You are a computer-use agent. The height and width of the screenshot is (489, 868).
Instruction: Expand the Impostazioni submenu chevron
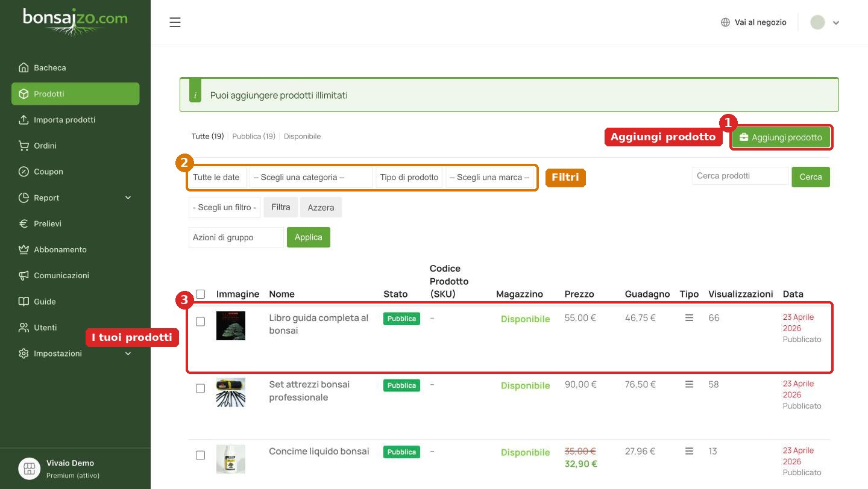[128, 354]
